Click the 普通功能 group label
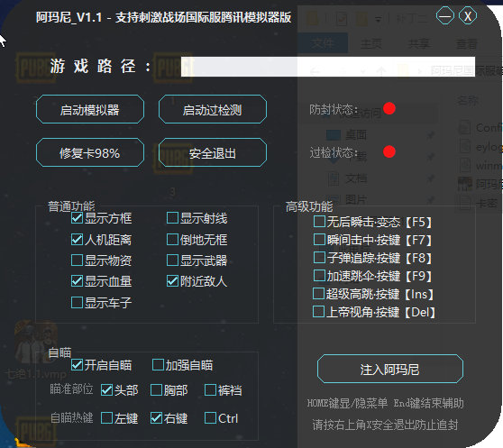The width and height of the screenshot is (503, 448). 71,206
